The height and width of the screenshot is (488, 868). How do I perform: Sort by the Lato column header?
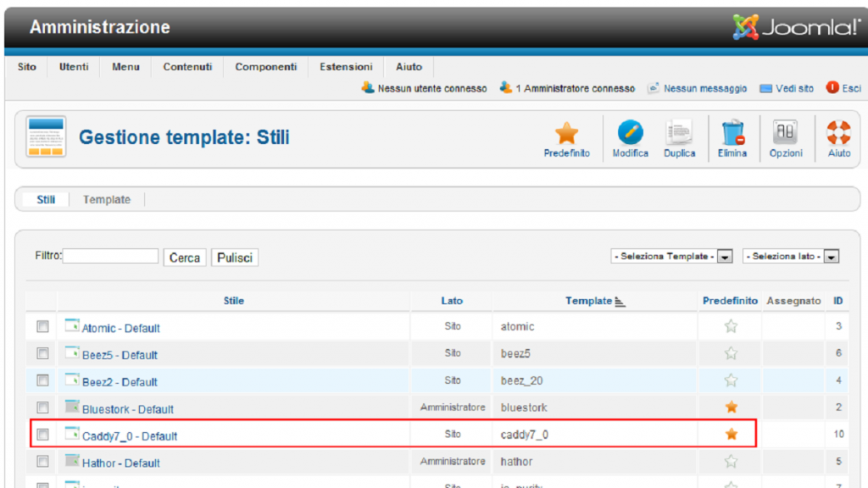click(452, 301)
